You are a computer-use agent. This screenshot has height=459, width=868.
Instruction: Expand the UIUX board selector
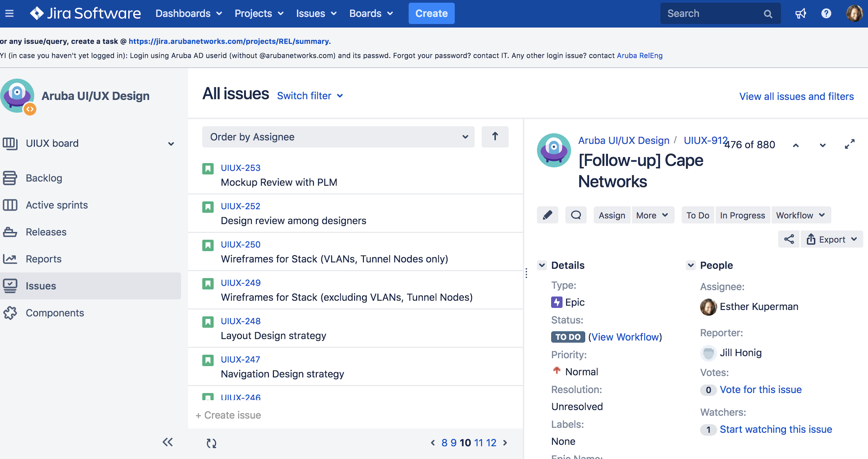(x=171, y=144)
